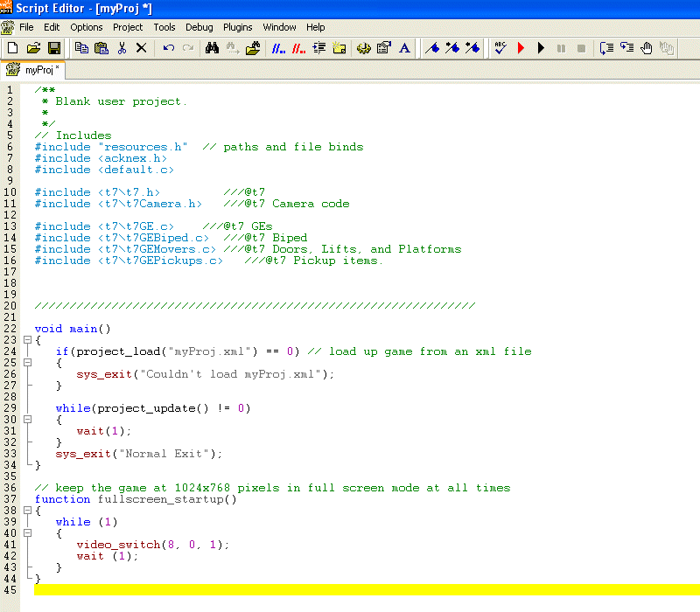
Task: Click the Font 'A' icon
Action: coord(404,48)
